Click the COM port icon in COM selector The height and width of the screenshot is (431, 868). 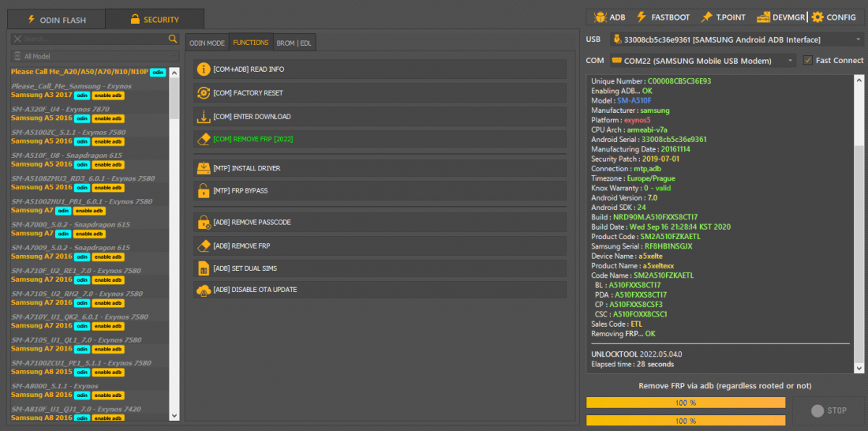point(617,60)
